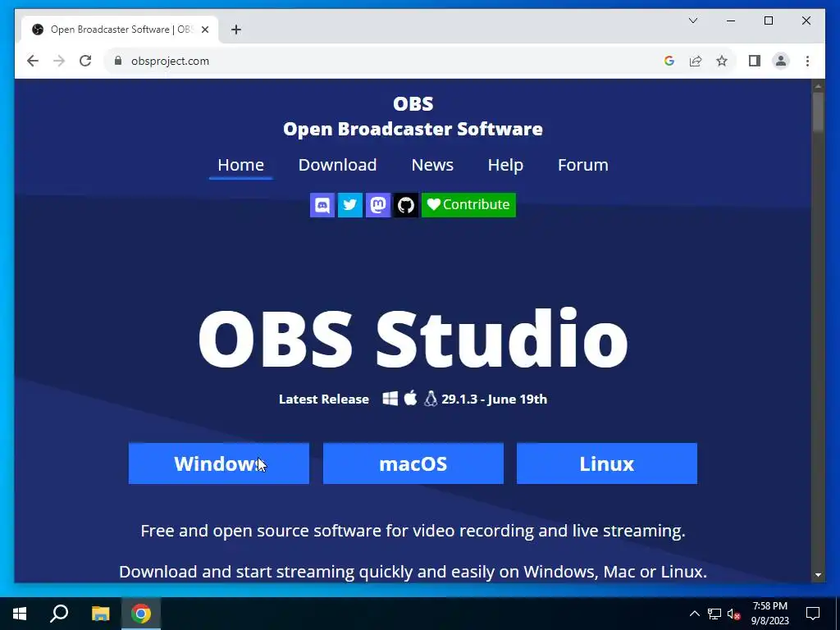The height and width of the screenshot is (630, 840).
Task: Open the notification center icon
Action: 813,614
